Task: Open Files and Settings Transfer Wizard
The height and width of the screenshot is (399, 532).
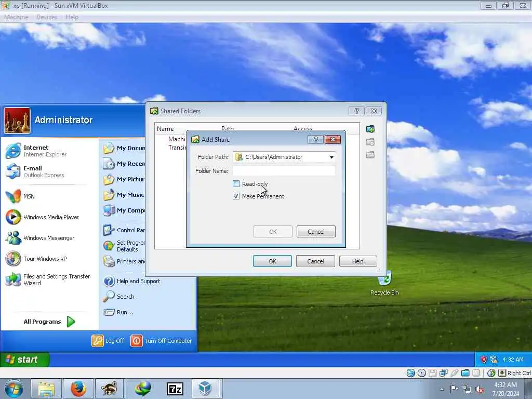Action: pyautogui.click(x=47, y=280)
